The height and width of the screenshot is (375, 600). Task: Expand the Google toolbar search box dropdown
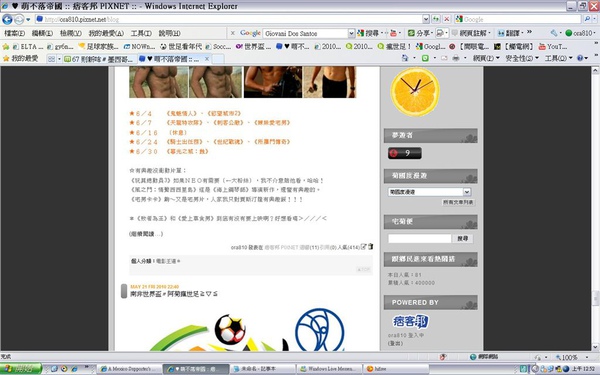(351, 33)
